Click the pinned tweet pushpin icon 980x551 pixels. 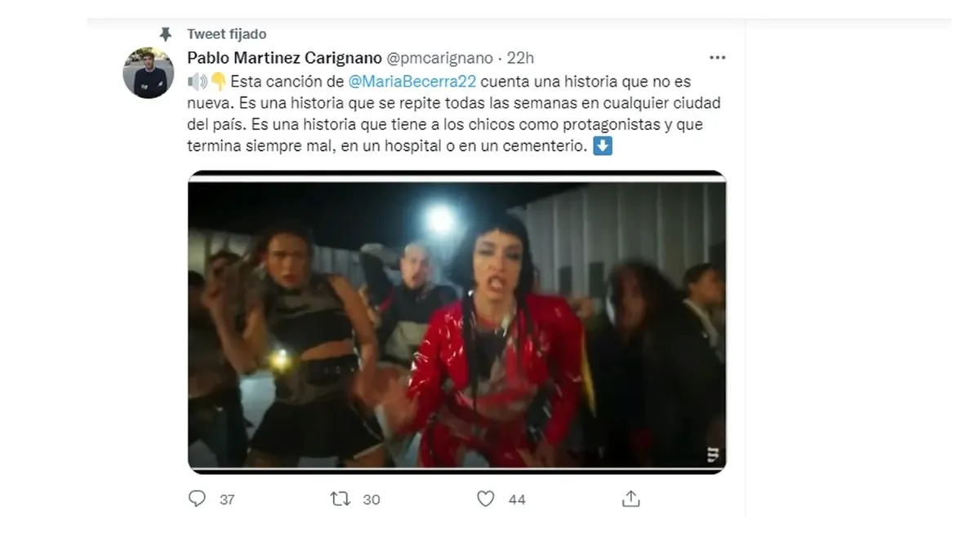coord(166,34)
